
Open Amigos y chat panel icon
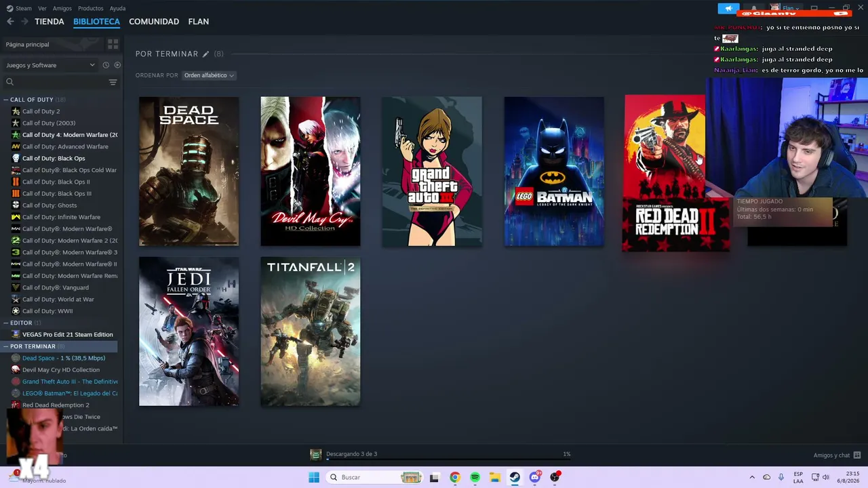(x=857, y=455)
